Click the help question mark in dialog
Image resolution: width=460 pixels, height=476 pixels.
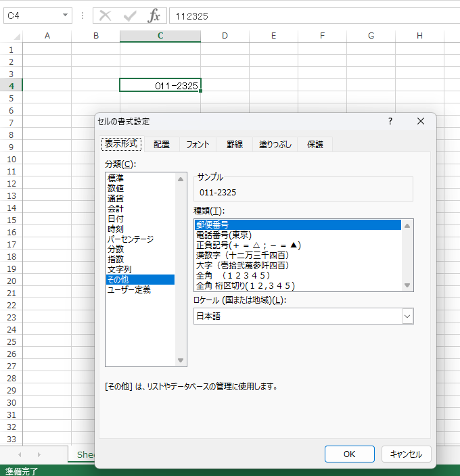pos(390,121)
